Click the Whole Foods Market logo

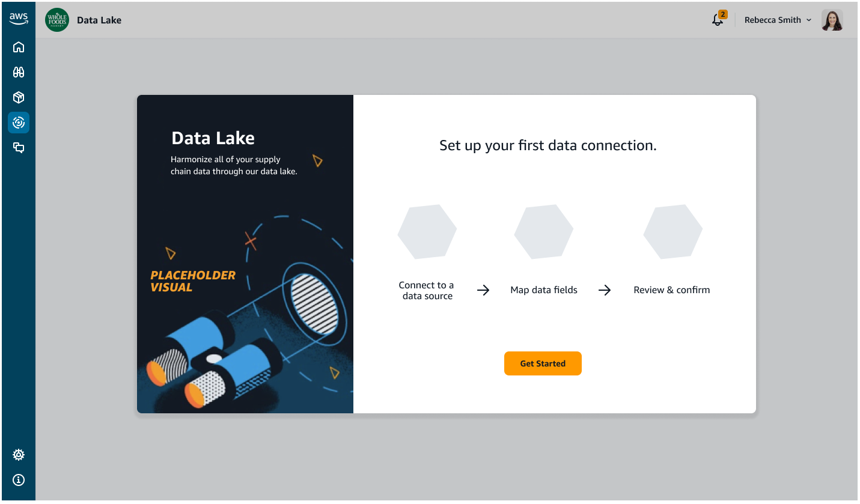57,20
